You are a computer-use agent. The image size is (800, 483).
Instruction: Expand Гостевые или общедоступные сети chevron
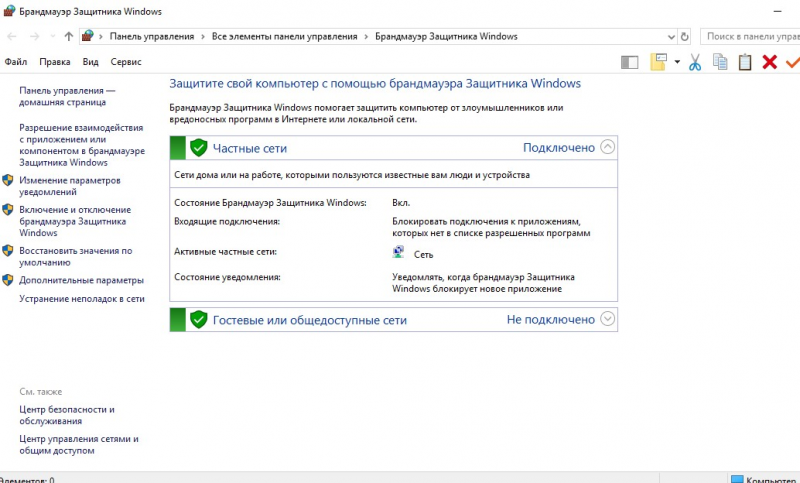tap(607, 319)
